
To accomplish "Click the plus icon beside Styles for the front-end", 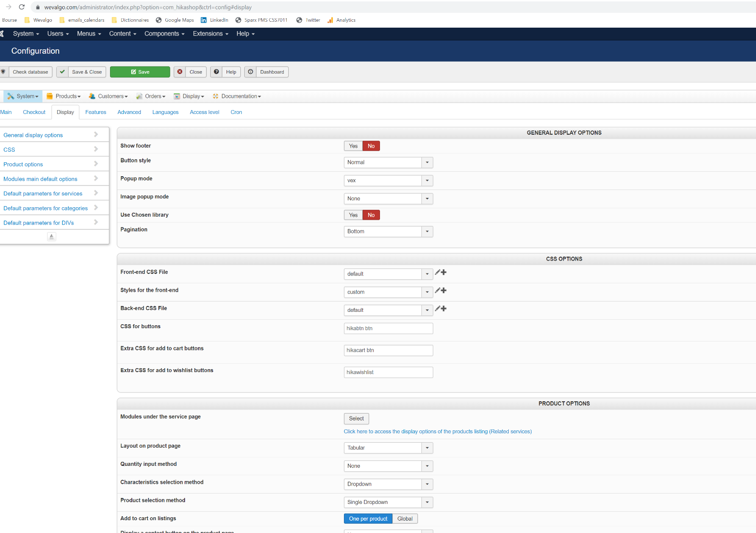I will tap(444, 291).
